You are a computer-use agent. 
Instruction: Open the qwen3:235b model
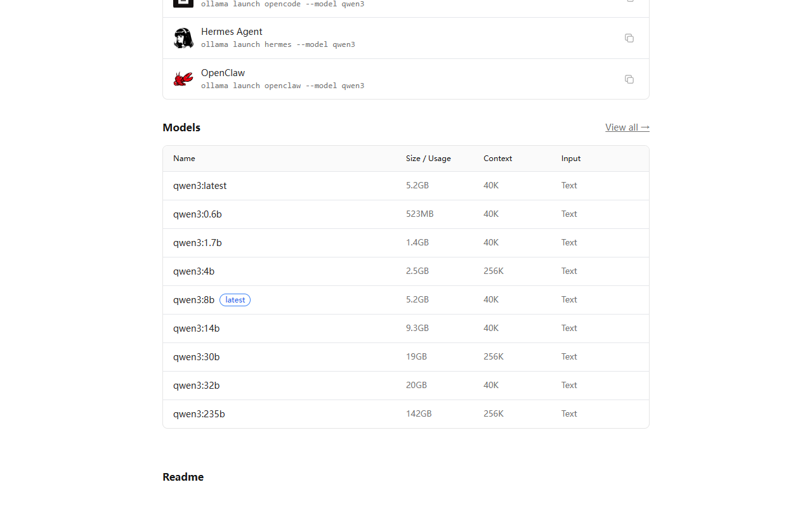point(199,414)
